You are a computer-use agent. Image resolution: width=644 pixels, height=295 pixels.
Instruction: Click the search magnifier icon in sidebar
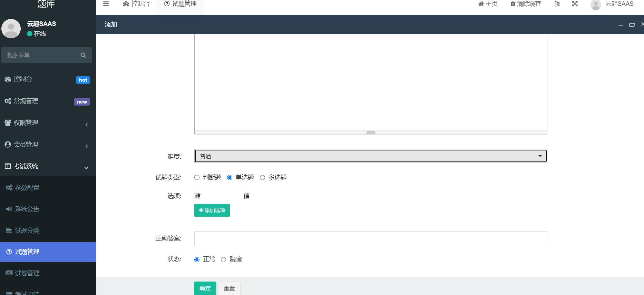point(83,55)
